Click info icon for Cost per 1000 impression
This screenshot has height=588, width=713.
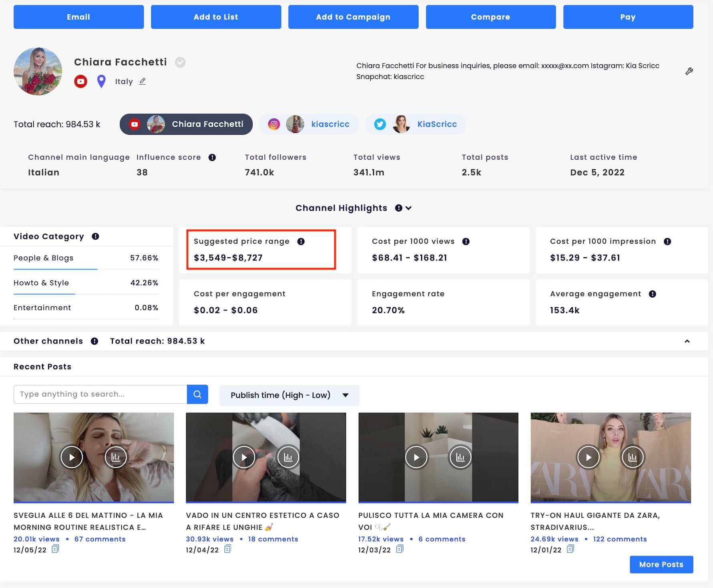(x=667, y=241)
